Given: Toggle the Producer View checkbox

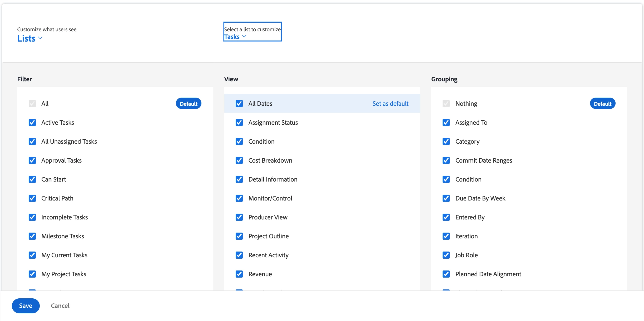Looking at the screenshot, I should tap(239, 217).
